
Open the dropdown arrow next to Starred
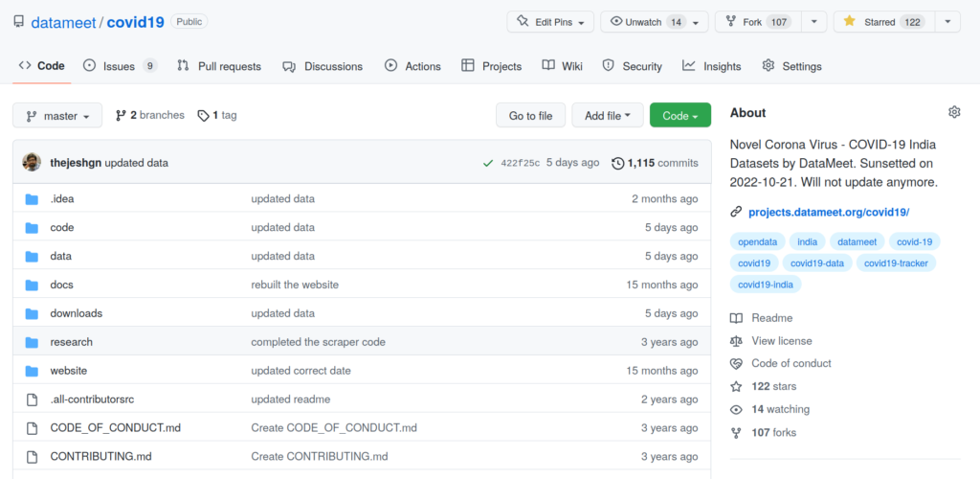(x=947, y=22)
